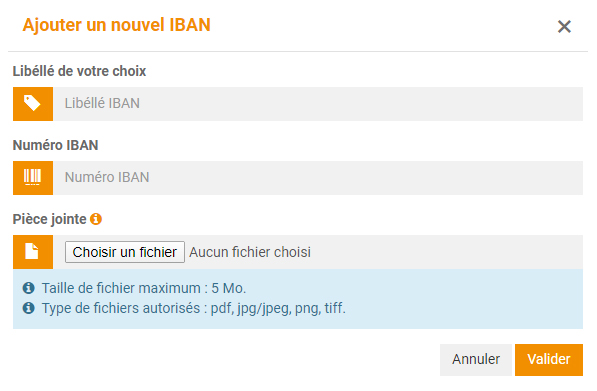Close the Ajouter un nouvel IBAN dialog

[x=564, y=27]
